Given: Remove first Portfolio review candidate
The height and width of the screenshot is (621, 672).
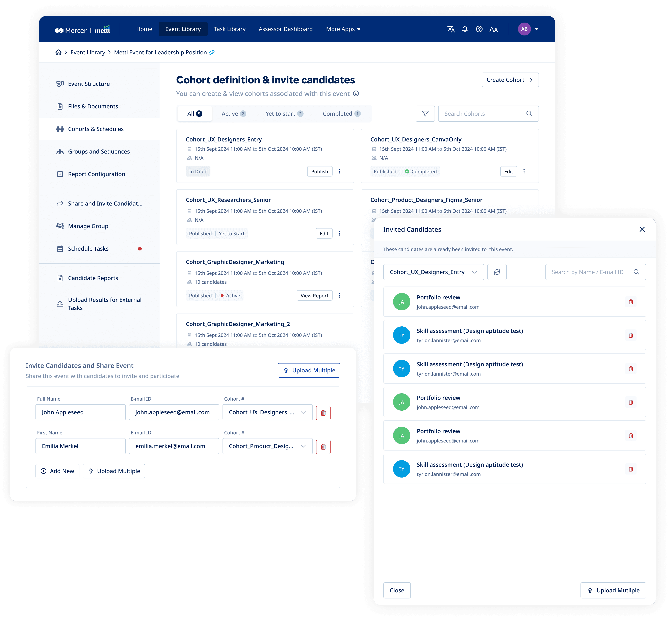Looking at the screenshot, I should (x=630, y=302).
